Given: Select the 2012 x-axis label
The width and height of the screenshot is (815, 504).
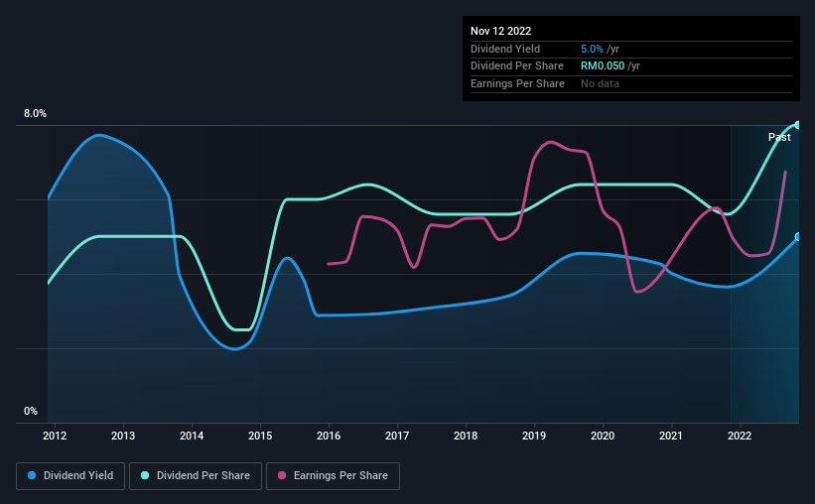Looking at the screenshot, I should tap(55, 436).
